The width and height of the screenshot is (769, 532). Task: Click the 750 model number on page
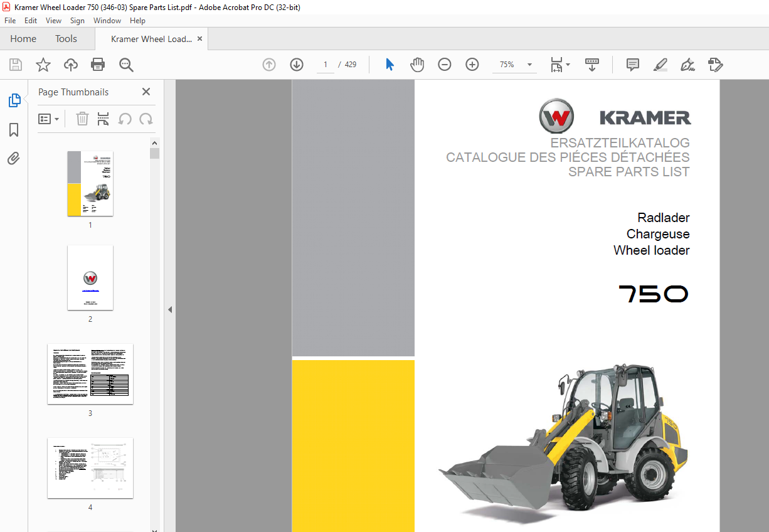click(654, 294)
